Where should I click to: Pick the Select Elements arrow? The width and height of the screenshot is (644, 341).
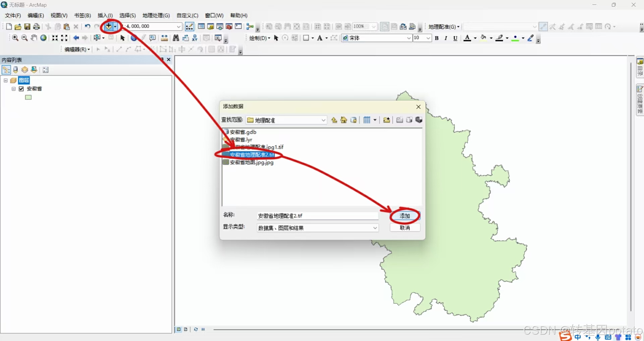coord(122,38)
